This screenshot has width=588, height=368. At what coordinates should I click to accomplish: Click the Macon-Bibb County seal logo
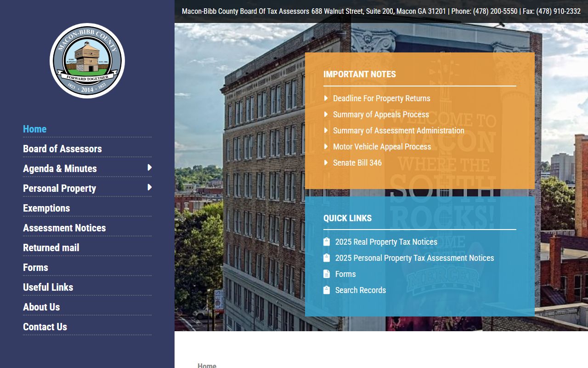pos(87,61)
